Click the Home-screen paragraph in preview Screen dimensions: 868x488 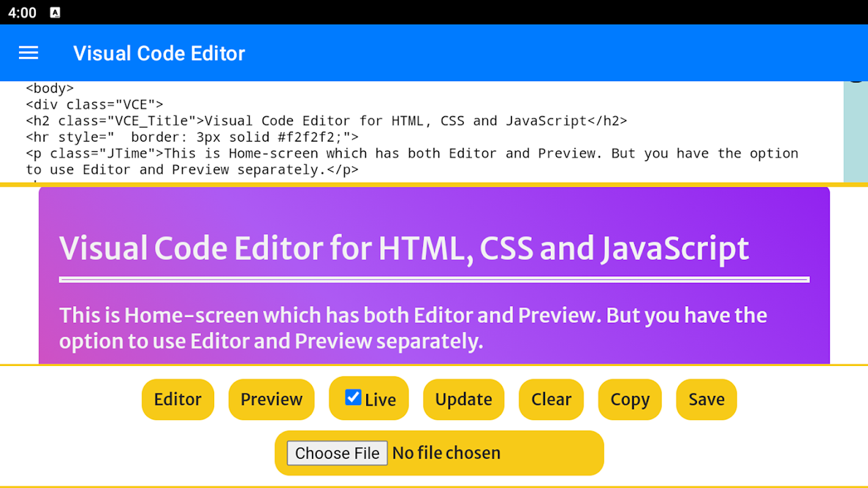pos(413,328)
